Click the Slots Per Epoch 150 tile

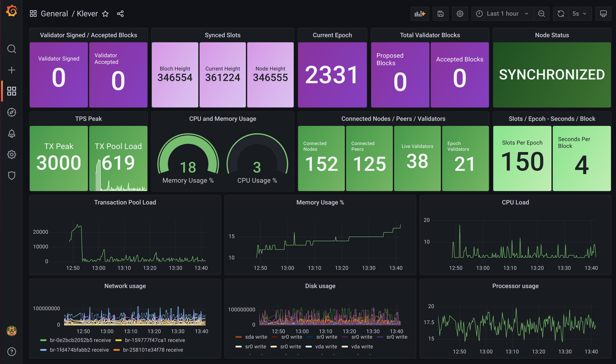(x=522, y=158)
